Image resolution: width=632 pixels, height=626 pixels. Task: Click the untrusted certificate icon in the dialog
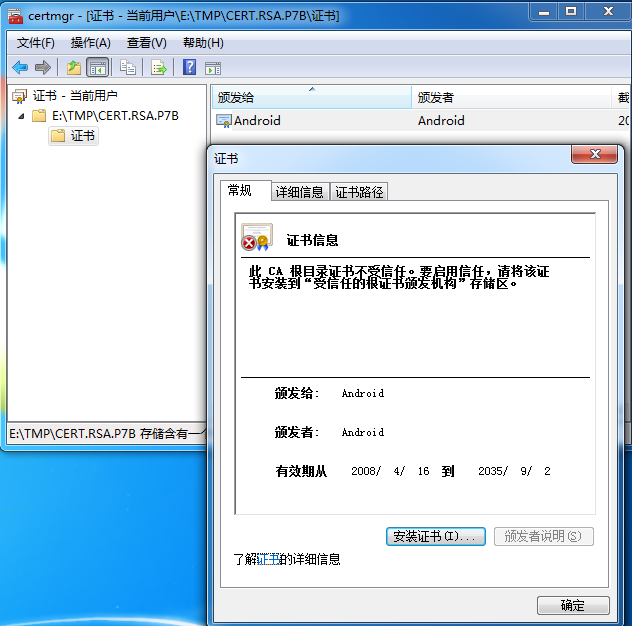(257, 237)
